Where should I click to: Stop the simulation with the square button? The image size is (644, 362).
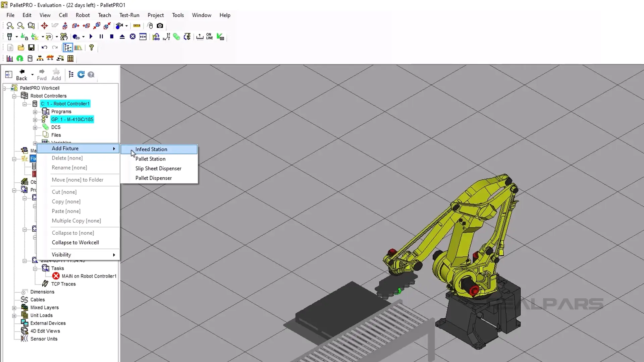click(x=112, y=37)
